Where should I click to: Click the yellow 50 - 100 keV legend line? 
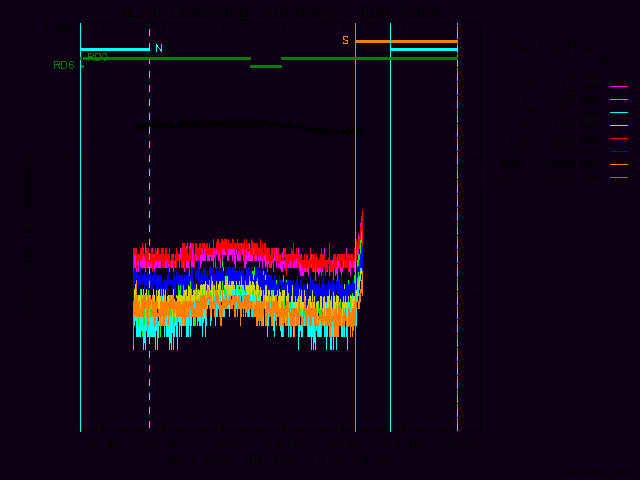619,126
